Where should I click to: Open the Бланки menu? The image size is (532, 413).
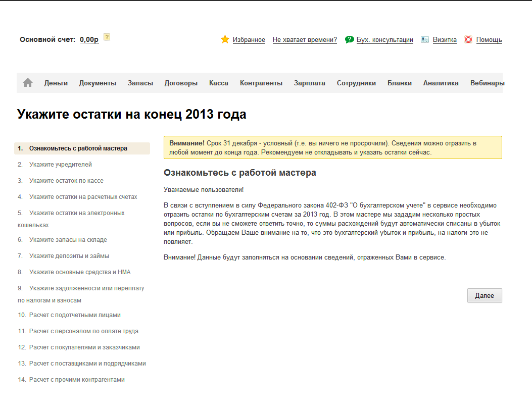(x=399, y=83)
